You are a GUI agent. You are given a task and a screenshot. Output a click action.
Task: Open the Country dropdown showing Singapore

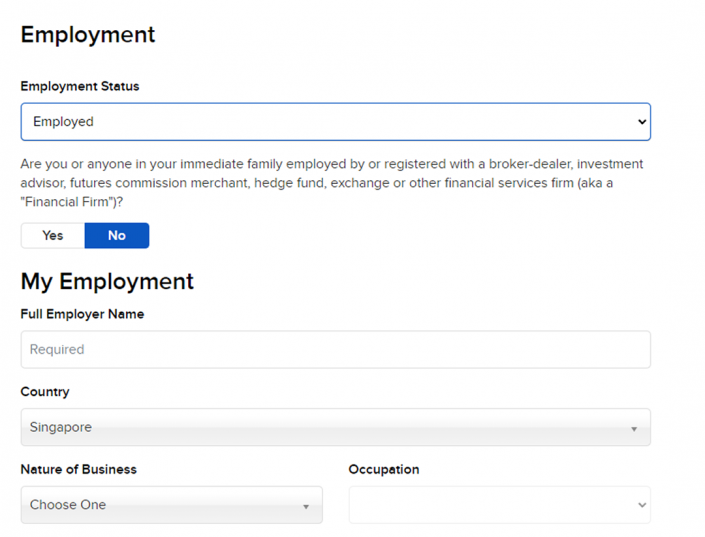(335, 427)
